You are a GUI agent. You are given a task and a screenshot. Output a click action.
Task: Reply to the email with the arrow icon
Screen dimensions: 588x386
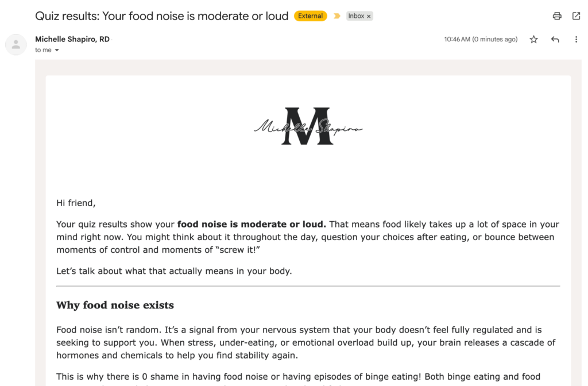555,40
